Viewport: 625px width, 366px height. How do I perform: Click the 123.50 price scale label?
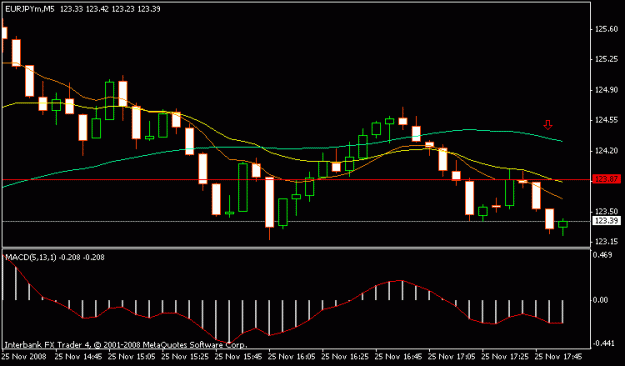[x=606, y=211]
